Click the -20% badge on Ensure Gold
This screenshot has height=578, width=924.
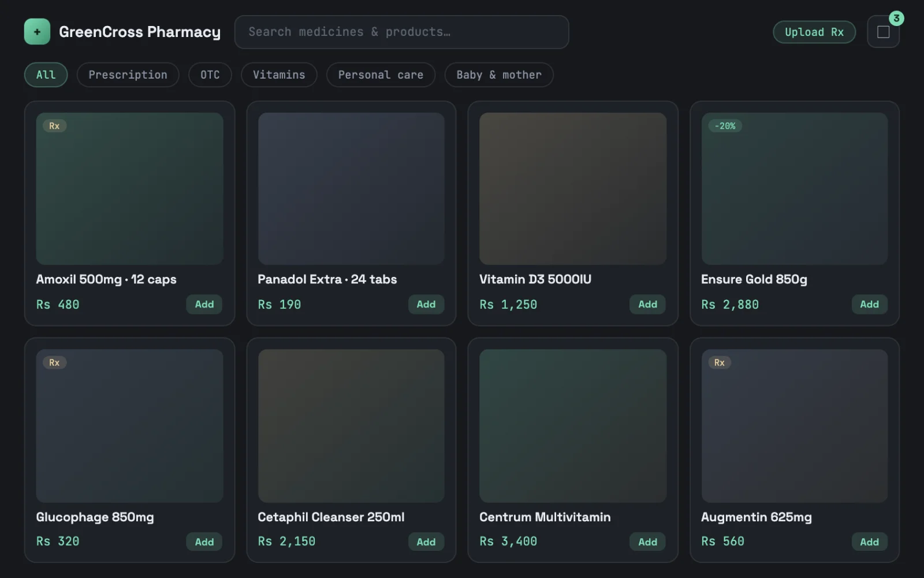tap(725, 126)
